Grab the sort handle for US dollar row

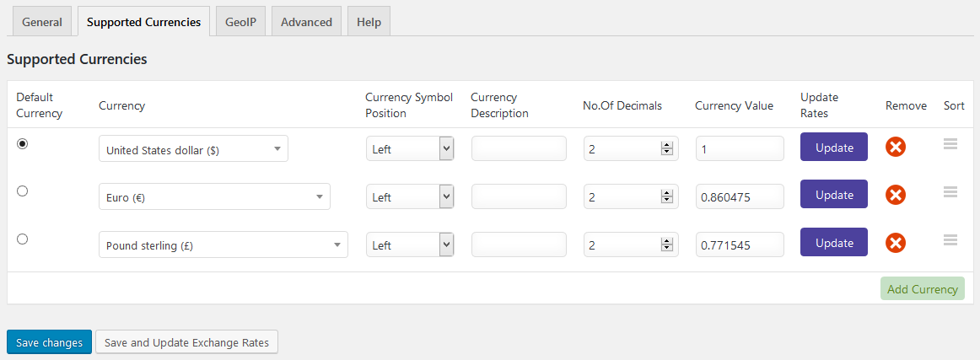tap(950, 144)
